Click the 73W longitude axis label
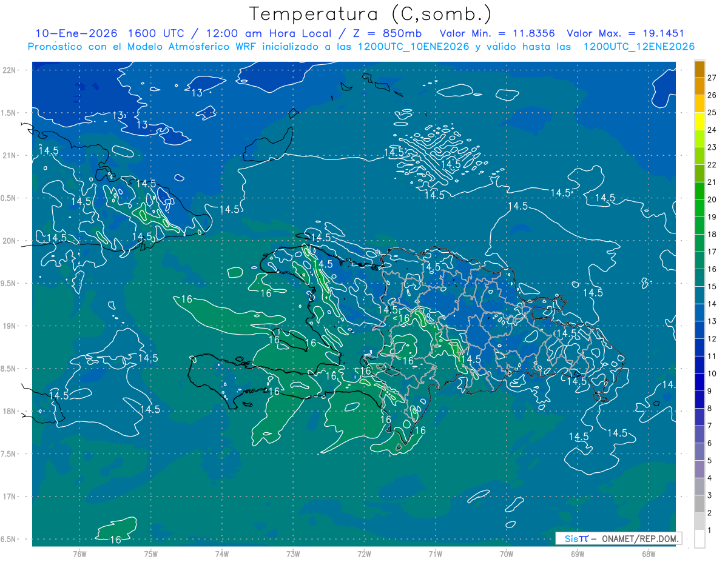This screenshot has width=728, height=562. click(293, 554)
